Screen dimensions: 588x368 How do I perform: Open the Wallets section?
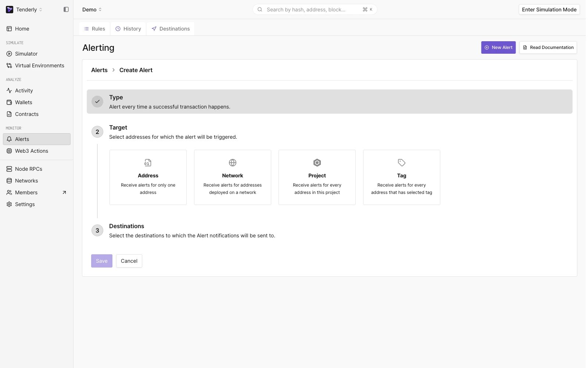click(37, 102)
